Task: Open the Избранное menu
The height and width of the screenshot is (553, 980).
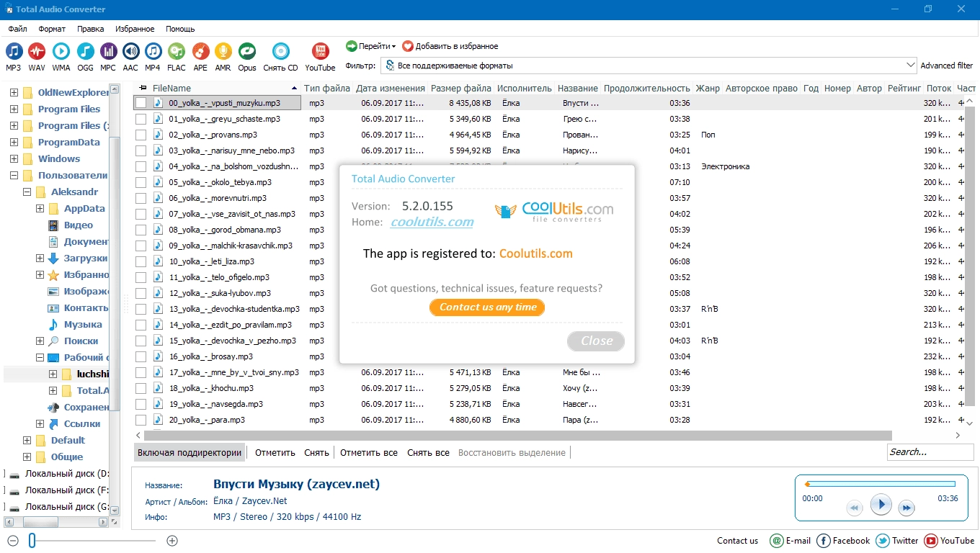Action: click(135, 29)
